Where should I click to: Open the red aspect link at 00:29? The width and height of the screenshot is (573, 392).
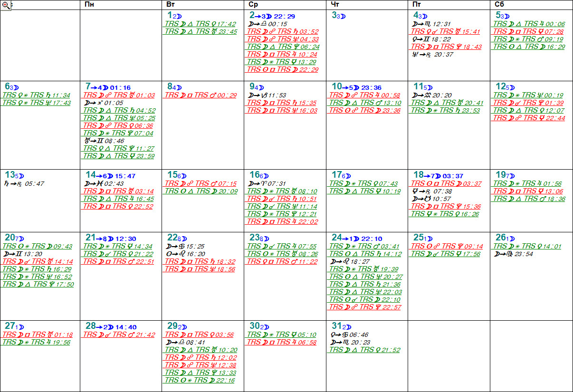coord(200,95)
